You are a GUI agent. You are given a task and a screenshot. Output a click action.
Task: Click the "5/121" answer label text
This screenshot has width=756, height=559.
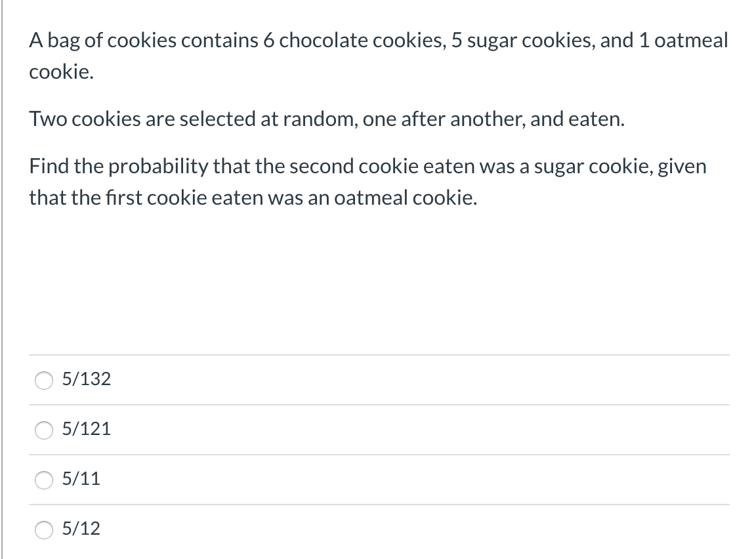(87, 428)
